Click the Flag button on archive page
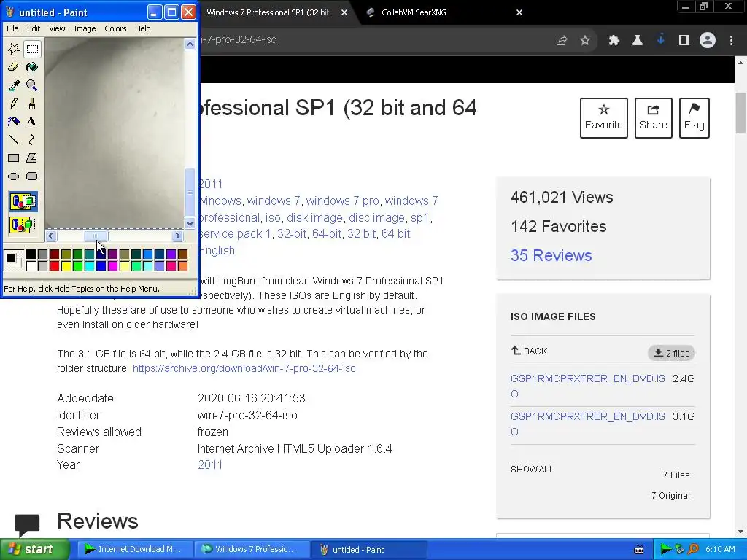 [x=694, y=118]
